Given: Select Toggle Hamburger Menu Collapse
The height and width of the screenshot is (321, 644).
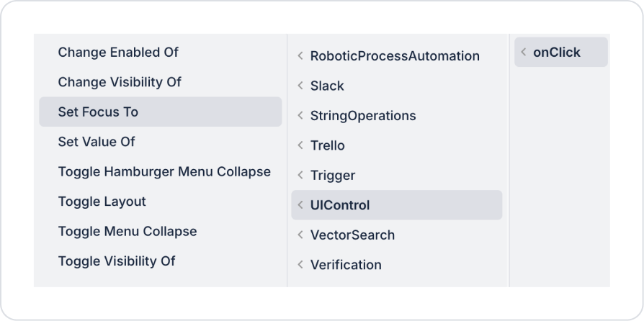Looking at the screenshot, I should [164, 172].
